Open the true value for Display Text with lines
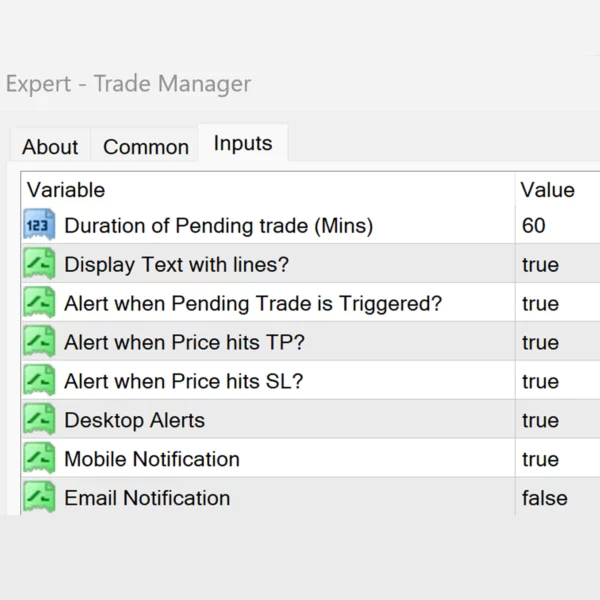The width and height of the screenshot is (600, 600). (x=540, y=265)
